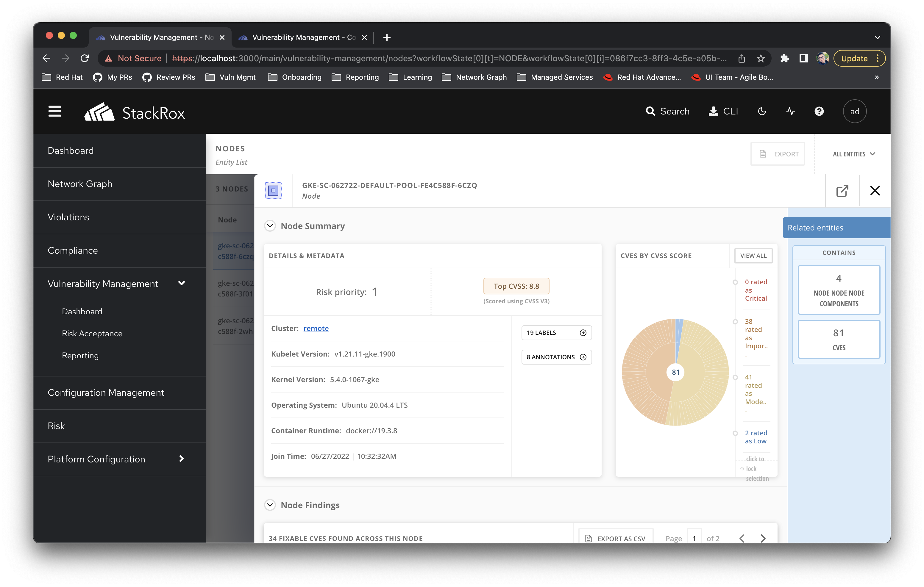Click the sunburst chart center showing 81
Screen dimensions: 924x587
(x=675, y=372)
